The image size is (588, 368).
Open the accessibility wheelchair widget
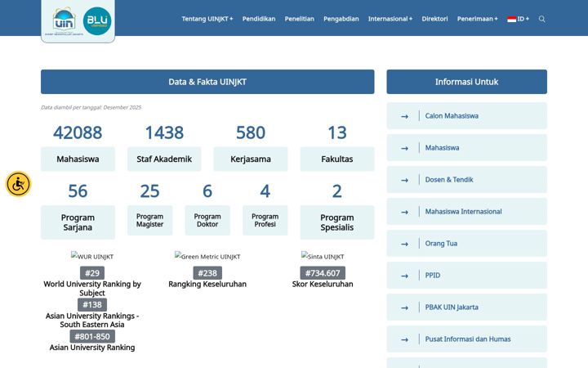(x=18, y=184)
